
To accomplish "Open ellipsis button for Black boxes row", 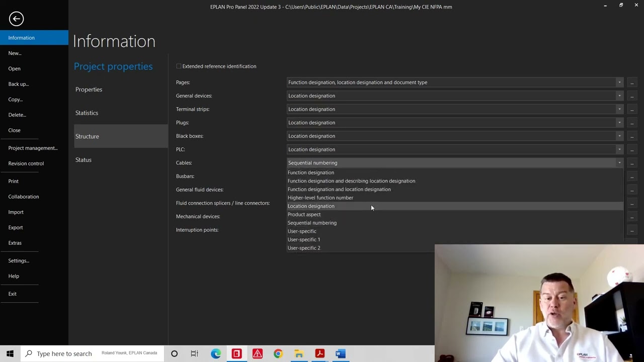I will (632, 136).
